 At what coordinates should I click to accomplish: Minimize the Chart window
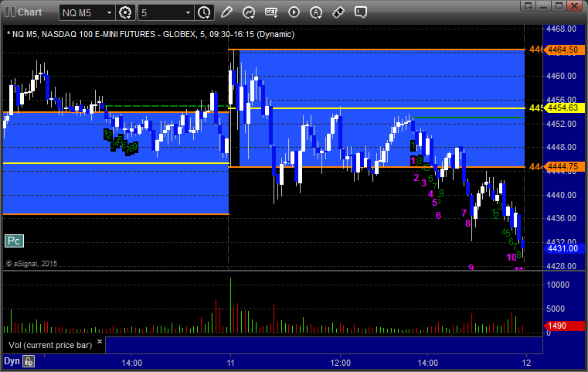pyautogui.click(x=544, y=5)
